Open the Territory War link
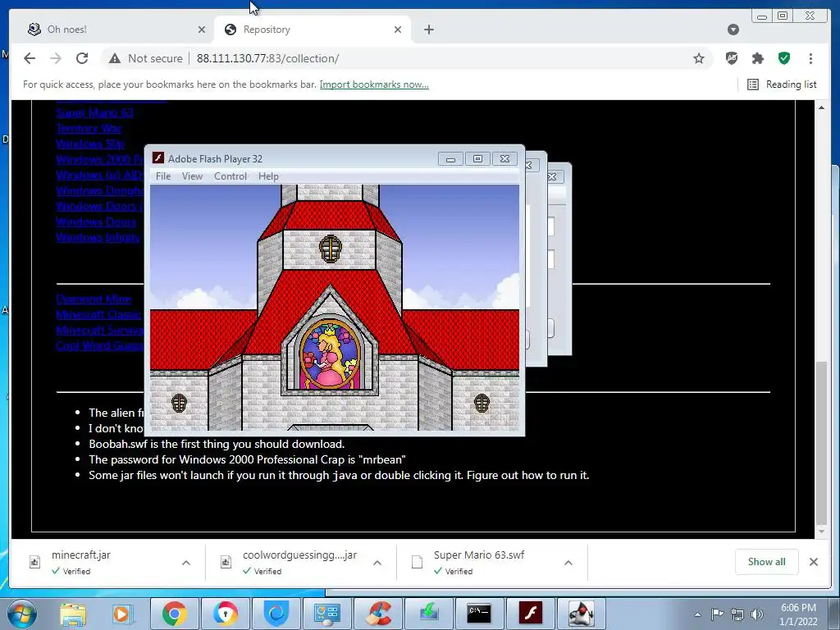The width and height of the screenshot is (840, 630). pos(89,128)
